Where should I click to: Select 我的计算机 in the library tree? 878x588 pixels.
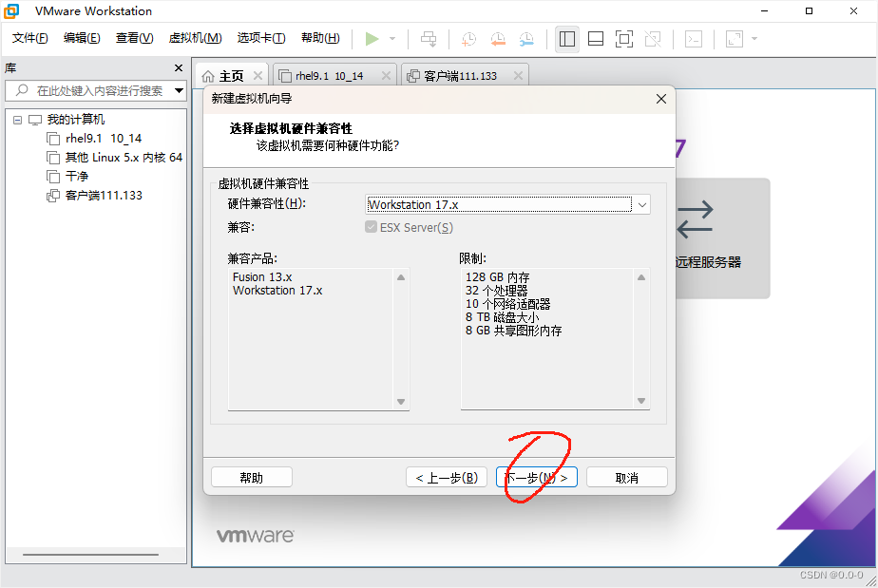(76, 120)
